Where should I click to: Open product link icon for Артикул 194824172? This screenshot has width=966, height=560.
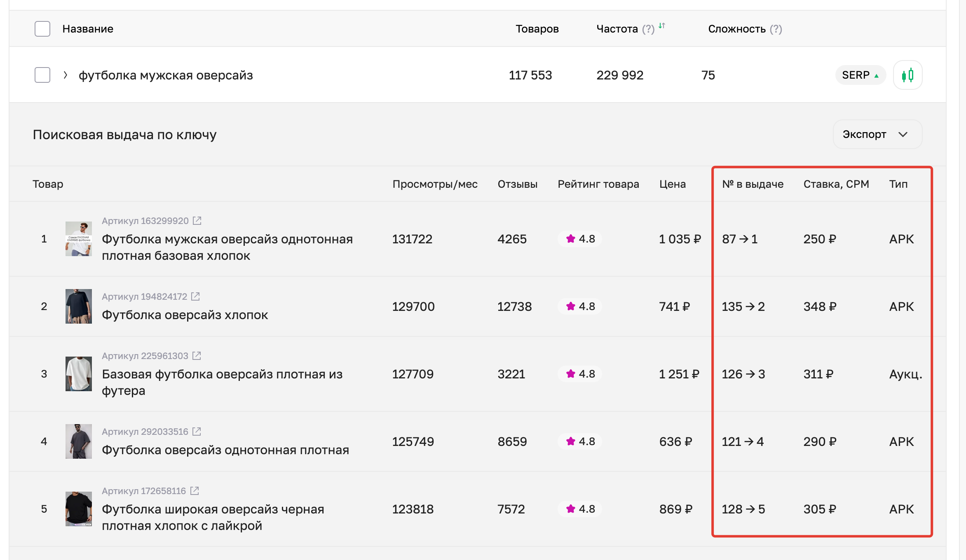(197, 296)
